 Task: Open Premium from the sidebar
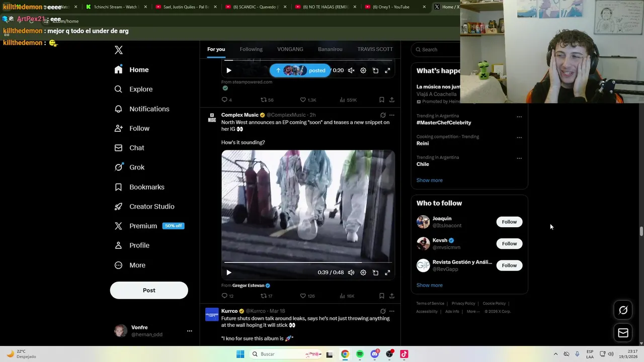click(x=149, y=226)
